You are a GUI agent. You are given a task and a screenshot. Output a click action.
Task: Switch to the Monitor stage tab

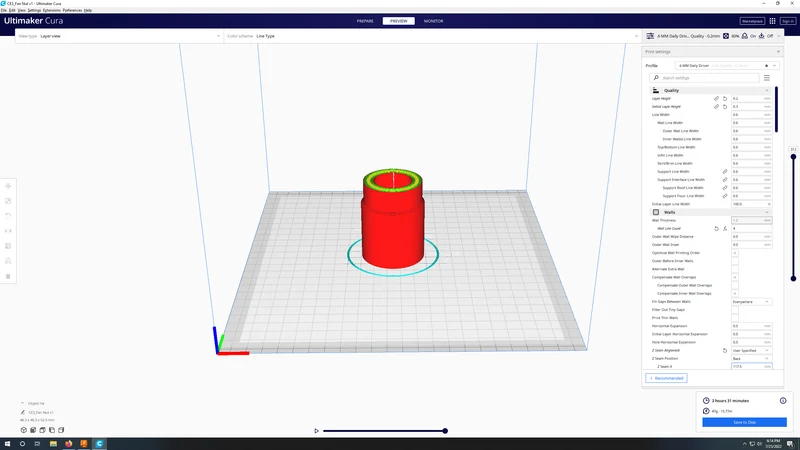(433, 21)
